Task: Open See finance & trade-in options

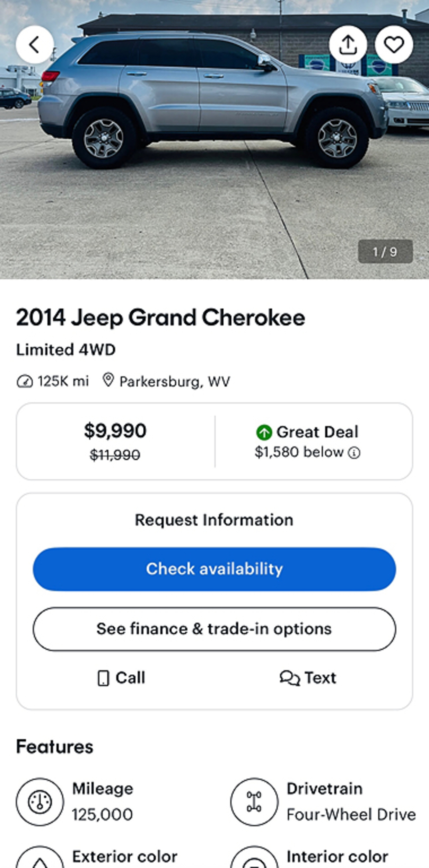Action: [214, 629]
